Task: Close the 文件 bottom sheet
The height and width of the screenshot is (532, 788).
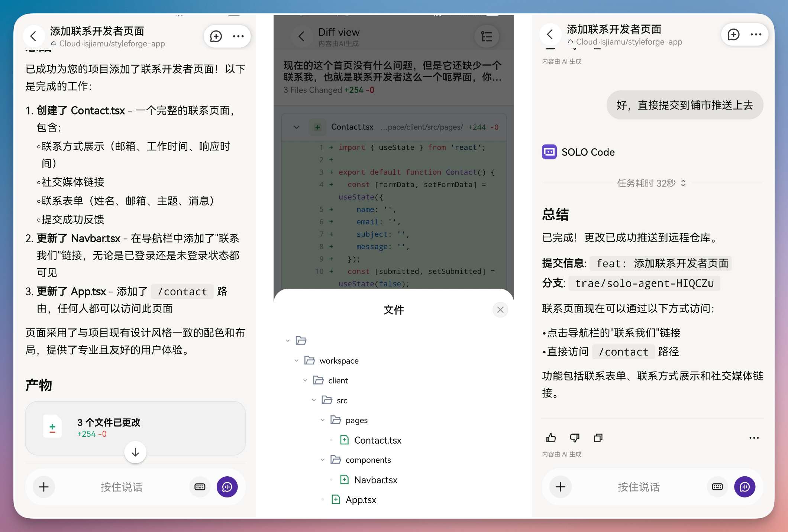Action: pos(500,309)
